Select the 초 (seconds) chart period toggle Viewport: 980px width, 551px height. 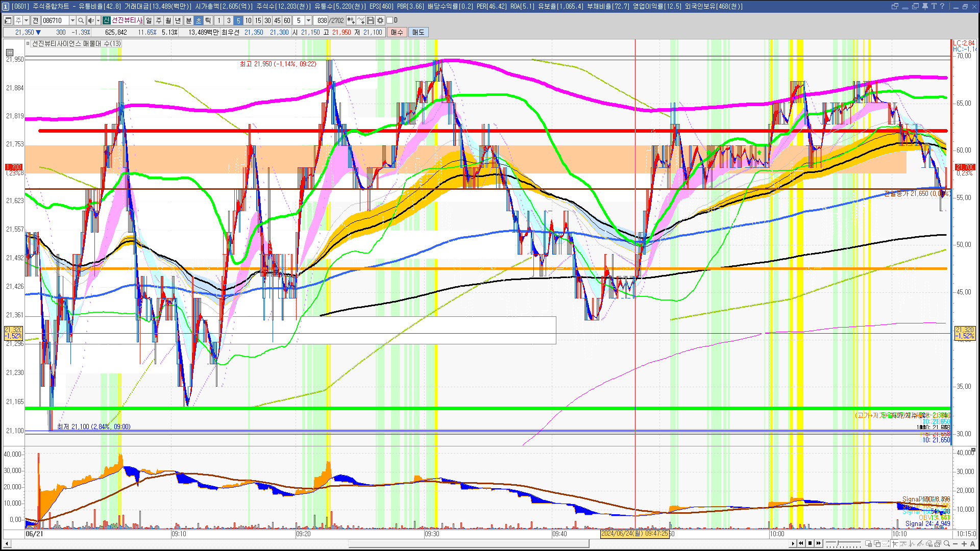pyautogui.click(x=199, y=20)
